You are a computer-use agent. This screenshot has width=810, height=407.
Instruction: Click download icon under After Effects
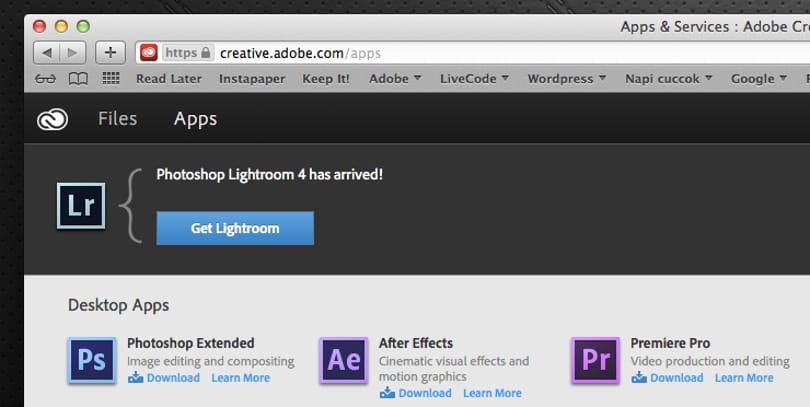[x=387, y=393]
